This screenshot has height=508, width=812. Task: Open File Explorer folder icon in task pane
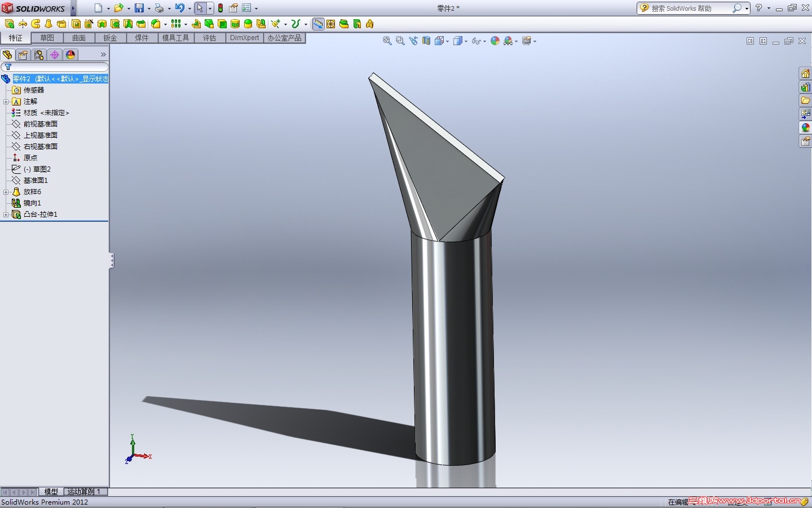[805, 100]
